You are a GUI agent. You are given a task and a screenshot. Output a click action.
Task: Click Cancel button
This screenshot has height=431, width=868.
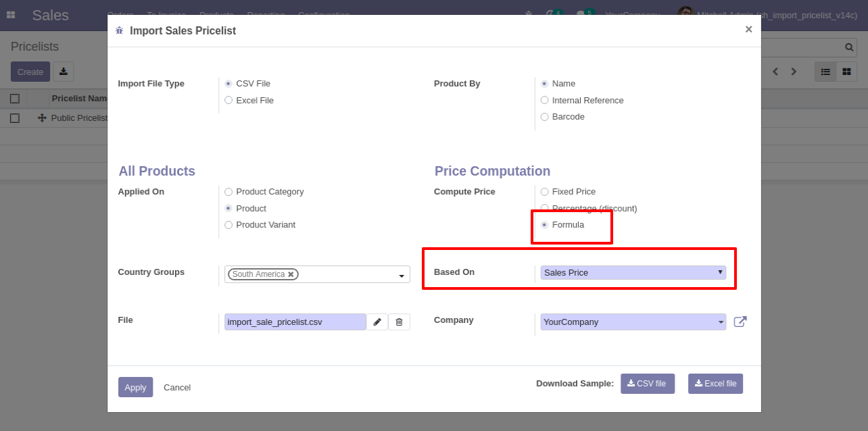click(177, 387)
